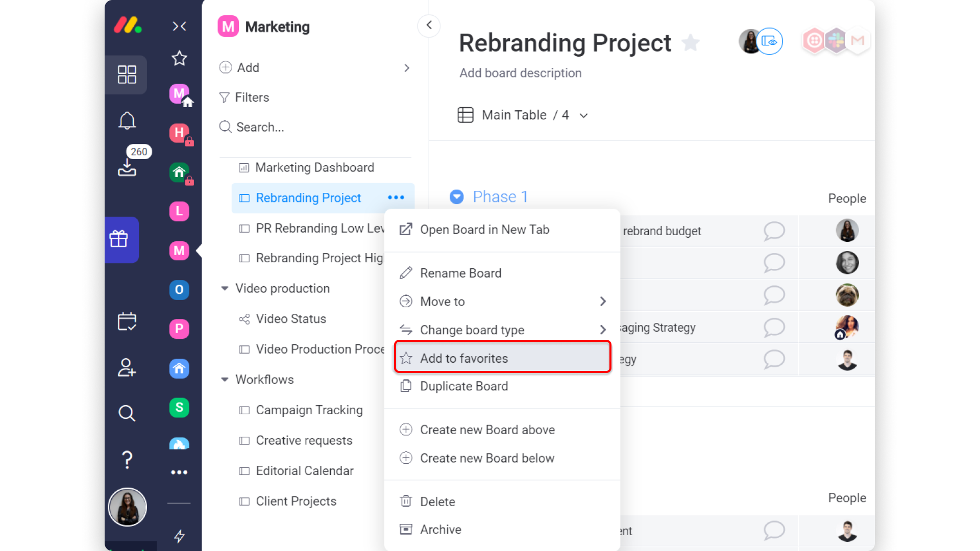This screenshot has width=980, height=551.
Task: Collapse the Marketing side panel
Action: [429, 25]
